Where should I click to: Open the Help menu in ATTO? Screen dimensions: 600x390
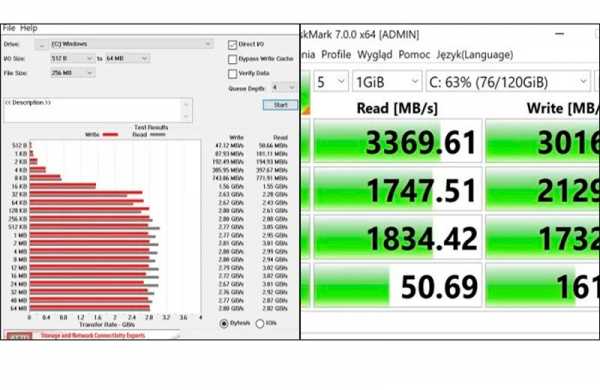tap(29, 28)
